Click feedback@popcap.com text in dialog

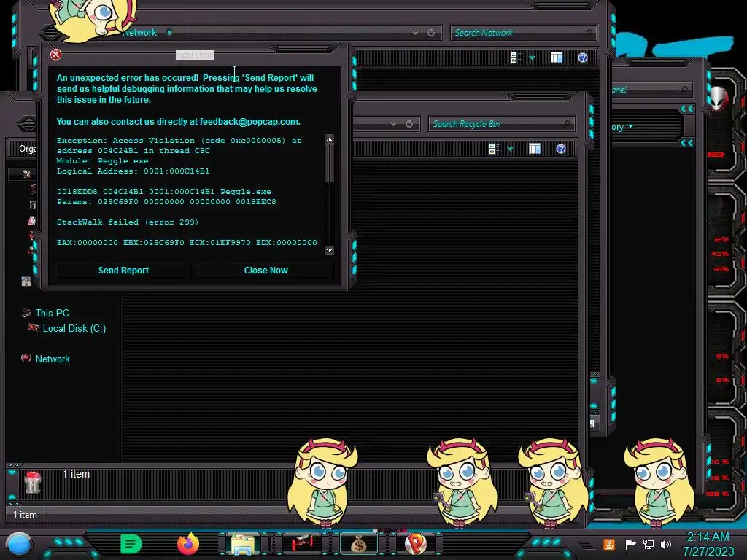tap(249, 122)
